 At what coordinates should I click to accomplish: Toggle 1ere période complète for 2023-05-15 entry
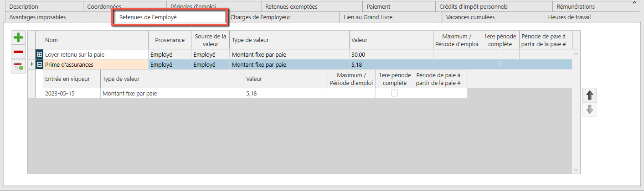coord(395,93)
